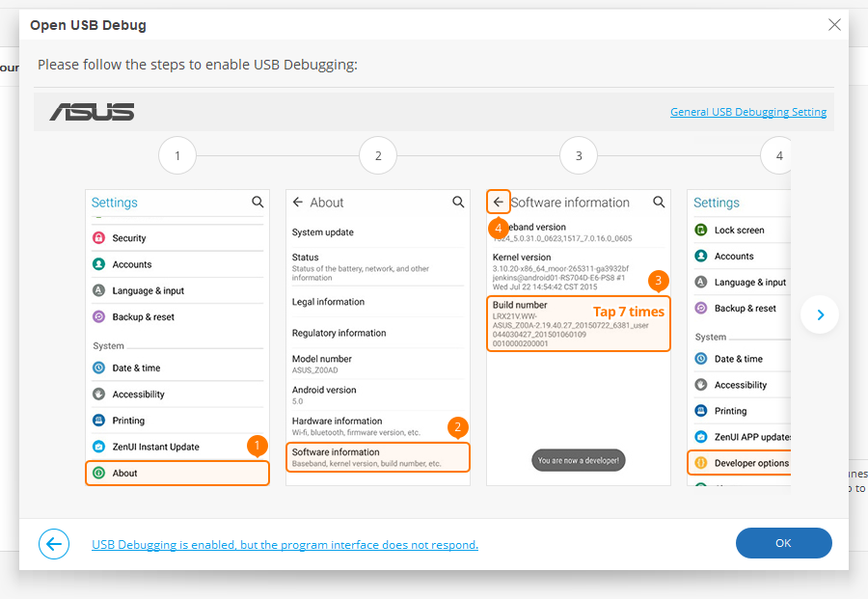Click the ZenUI APP update icon

tap(701, 436)
